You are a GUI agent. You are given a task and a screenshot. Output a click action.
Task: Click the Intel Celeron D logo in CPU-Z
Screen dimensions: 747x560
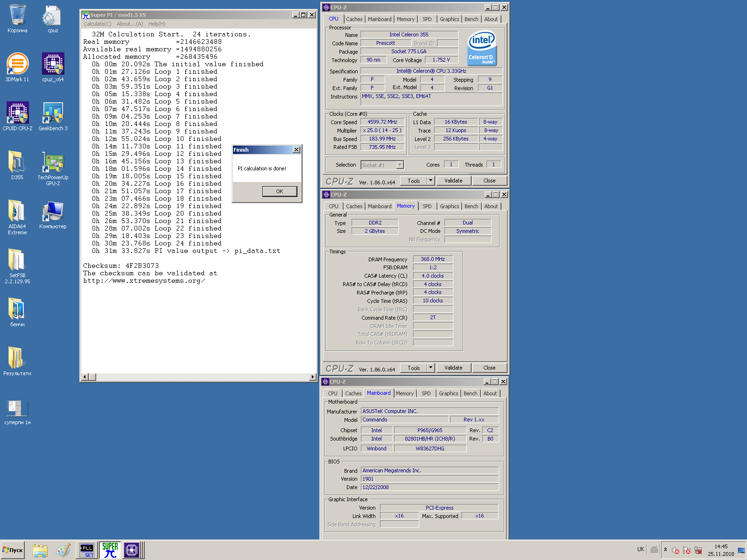(x=482, y=48)
